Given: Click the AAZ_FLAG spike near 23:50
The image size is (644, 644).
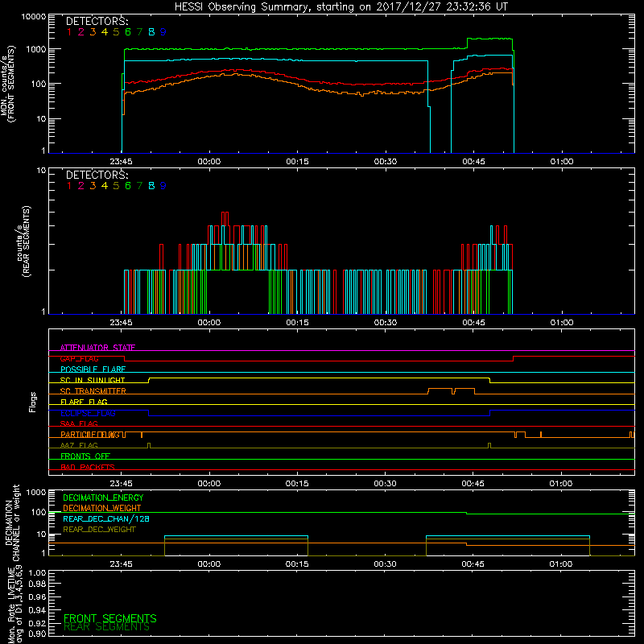Looking at the screenshot, I should pos(149,446).
